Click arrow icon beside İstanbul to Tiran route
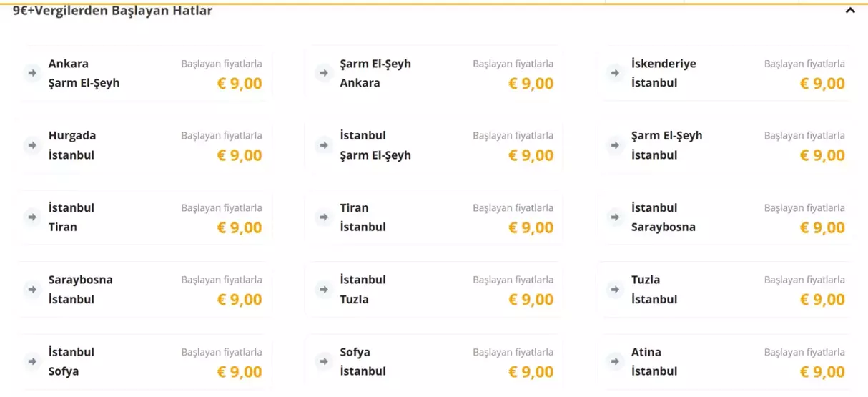This screenshot has height=397, width=868. [x=32, y=217]
